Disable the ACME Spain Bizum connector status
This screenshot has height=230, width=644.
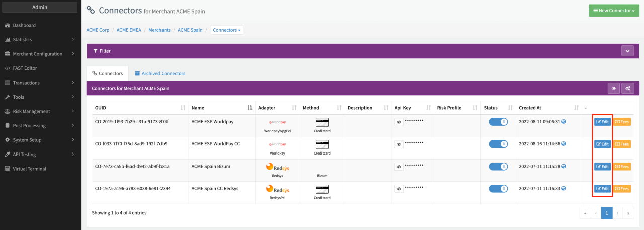(498, 167)
